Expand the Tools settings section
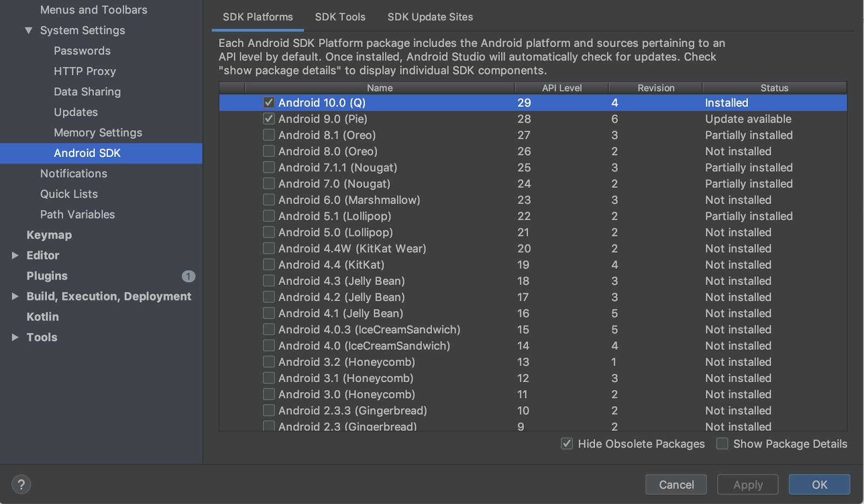This screenshot has width=864, height=504. [15, 337]
